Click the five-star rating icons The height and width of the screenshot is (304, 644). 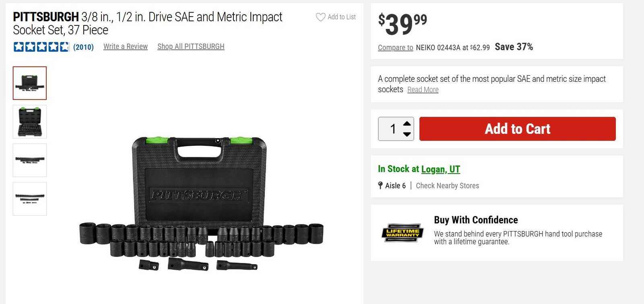(x=41, y=47)
